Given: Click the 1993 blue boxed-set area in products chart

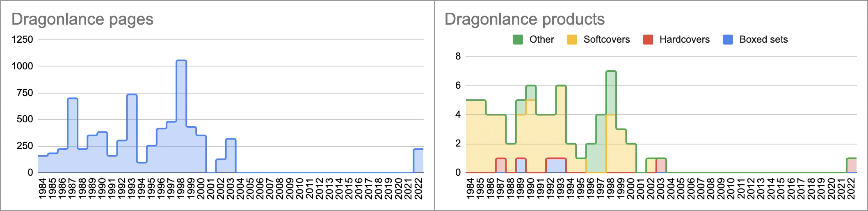Looking at the screenshot, I should [561, 165].
